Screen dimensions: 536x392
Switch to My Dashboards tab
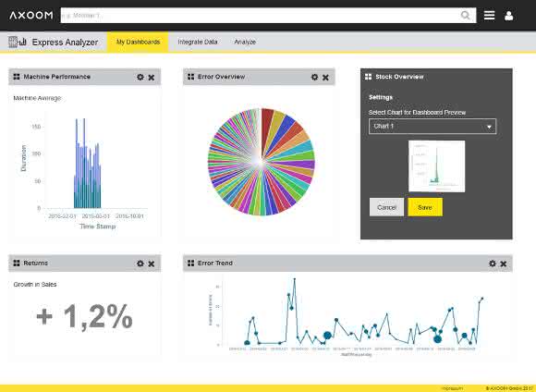138,43
